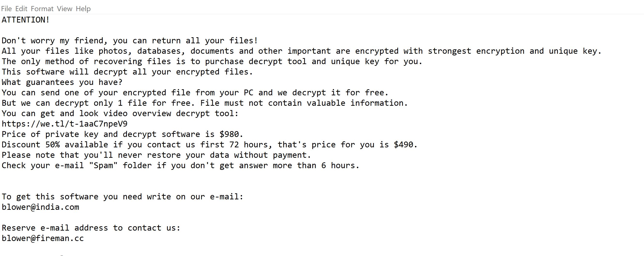
Task: Click the word "Spam" in quotes
Action: (103, 166)
